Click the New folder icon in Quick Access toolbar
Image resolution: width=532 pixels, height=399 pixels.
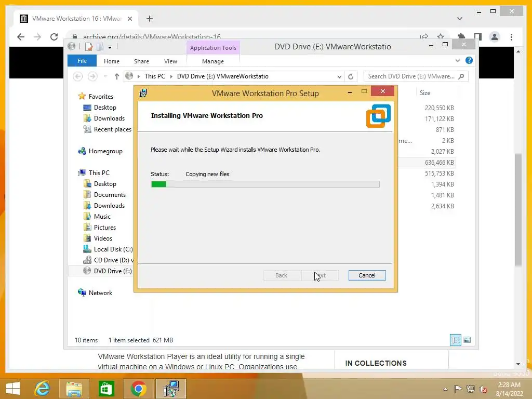coord(100,47)
